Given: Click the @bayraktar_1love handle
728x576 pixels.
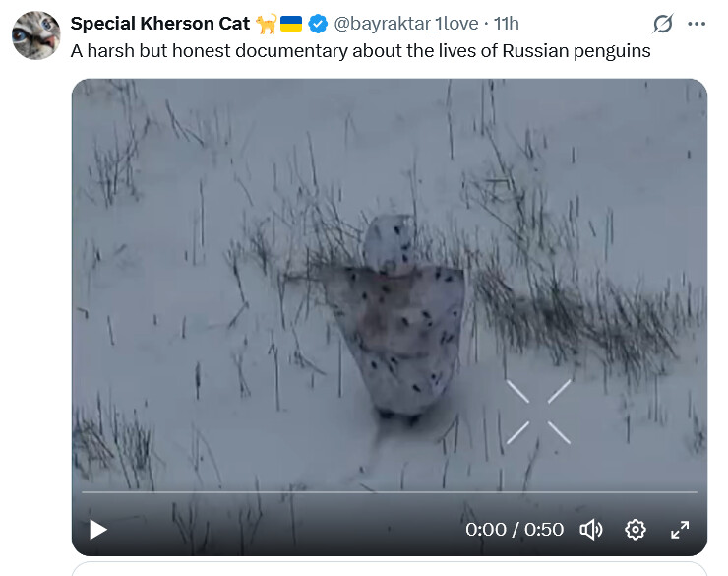Looking at the screenshot, I should (x=408, y=23).
